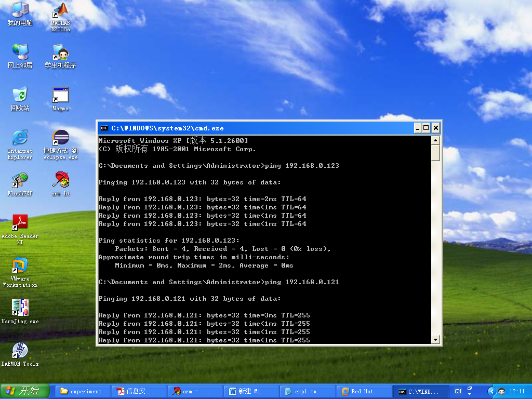Switch to the 信息安 PDF taskbar button
The image size is (532, 399).
click(139, 391)
